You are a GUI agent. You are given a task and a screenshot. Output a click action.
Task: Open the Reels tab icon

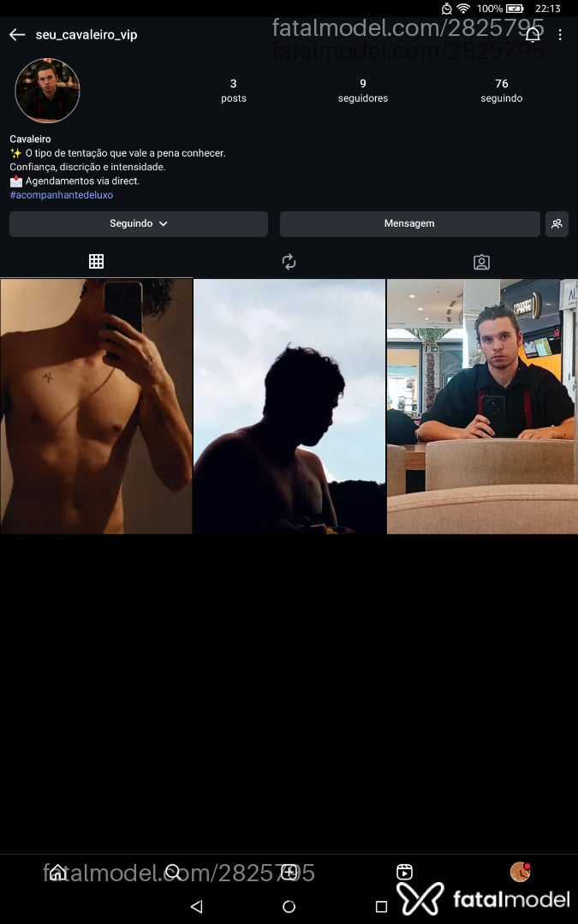[x=404, y=872]
